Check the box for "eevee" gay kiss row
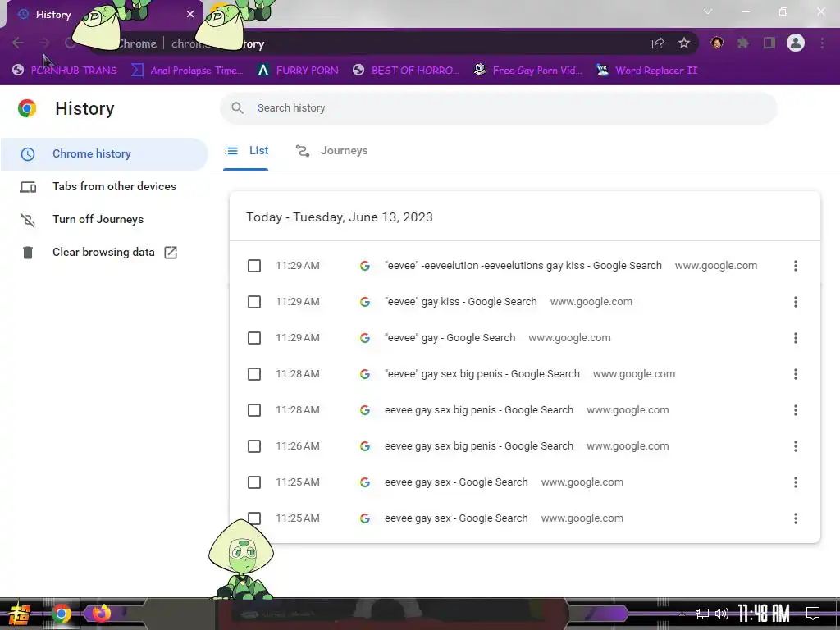840x630 pixels. (x=254, y=302)
